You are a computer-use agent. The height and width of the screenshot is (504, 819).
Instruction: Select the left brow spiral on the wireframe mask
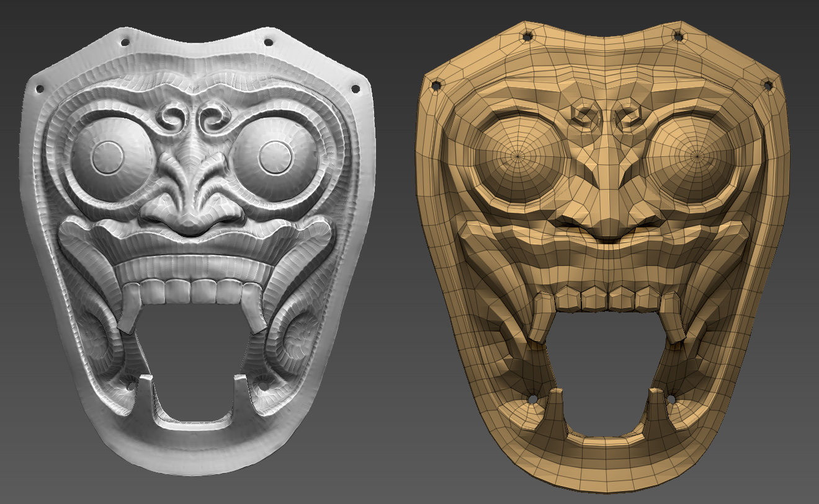[584, 115]
